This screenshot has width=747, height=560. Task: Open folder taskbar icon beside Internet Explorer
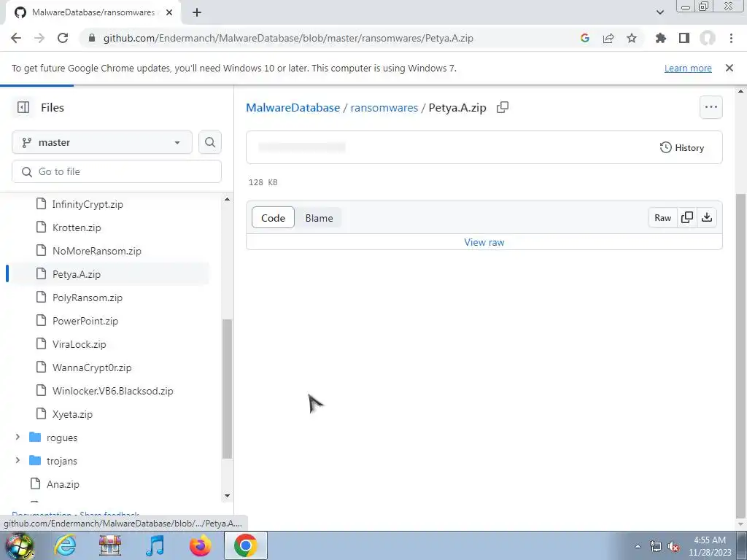click(110, 545)
